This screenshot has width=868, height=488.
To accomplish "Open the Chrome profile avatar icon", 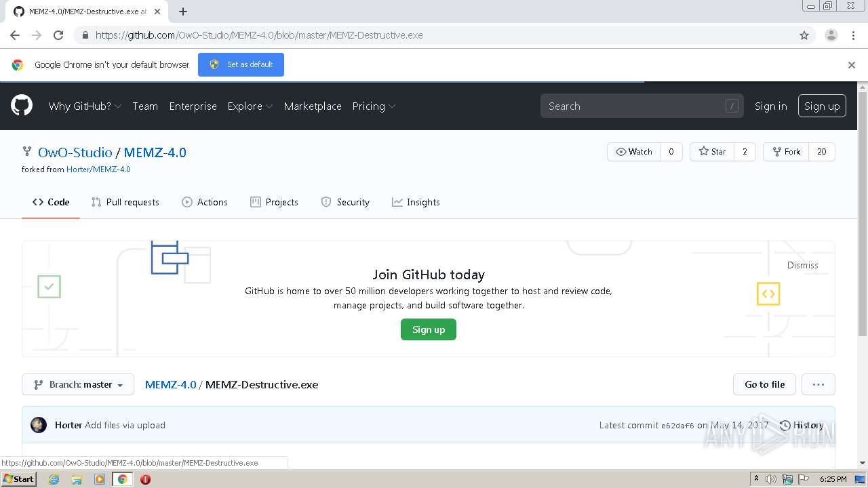I will pyautogui.click(x=831, y=35).
